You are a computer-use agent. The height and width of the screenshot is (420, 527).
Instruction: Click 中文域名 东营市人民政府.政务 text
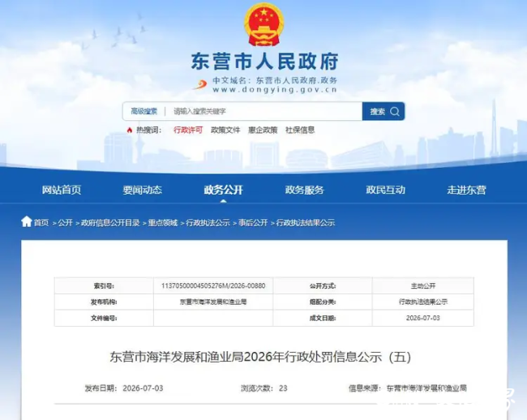pyautogui.click(x=275, y=80)
